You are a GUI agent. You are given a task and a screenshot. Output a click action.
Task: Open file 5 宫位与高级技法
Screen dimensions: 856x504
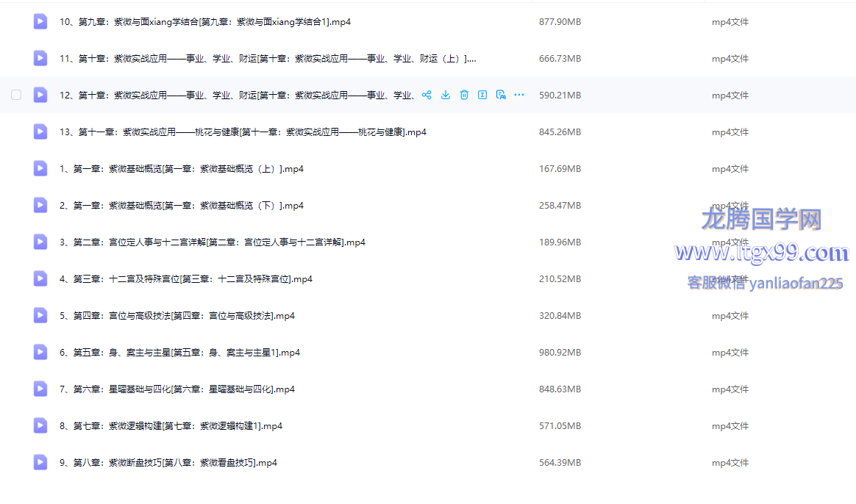click(x=176, y=316)
